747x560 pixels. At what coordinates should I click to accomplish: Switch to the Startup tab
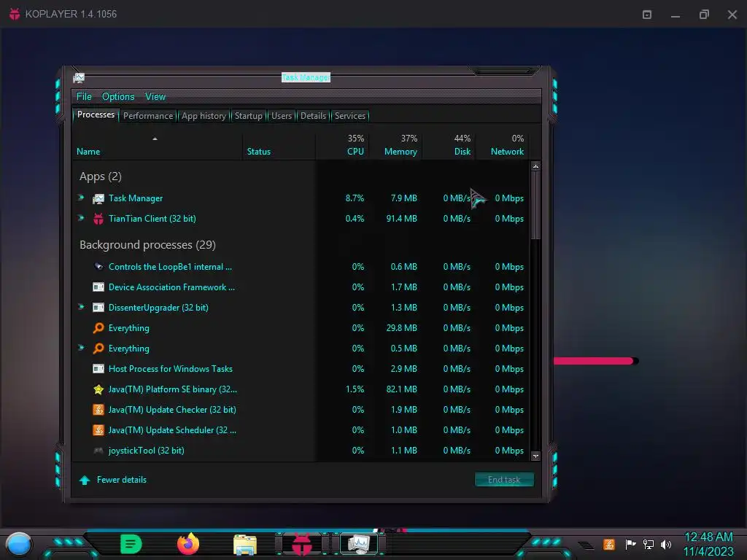coord(248,116)
